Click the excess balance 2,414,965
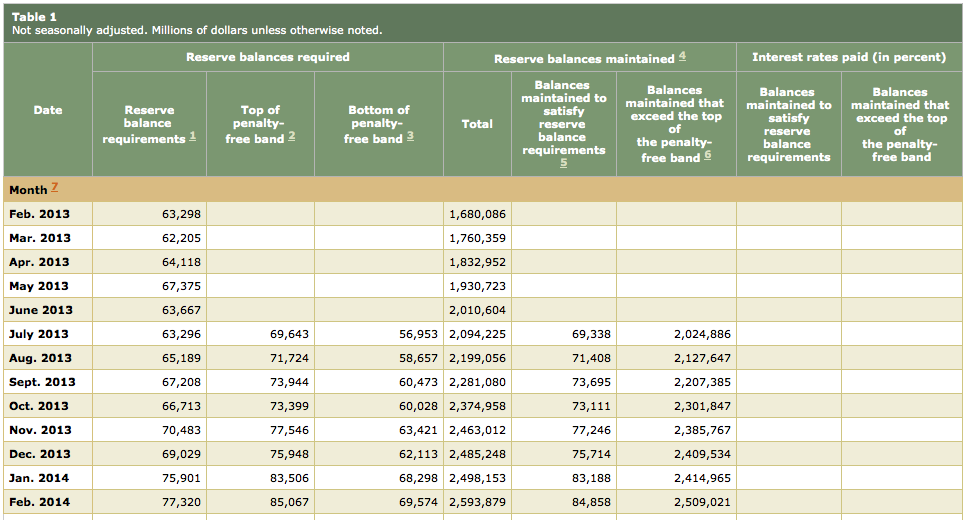 [702, 479]
